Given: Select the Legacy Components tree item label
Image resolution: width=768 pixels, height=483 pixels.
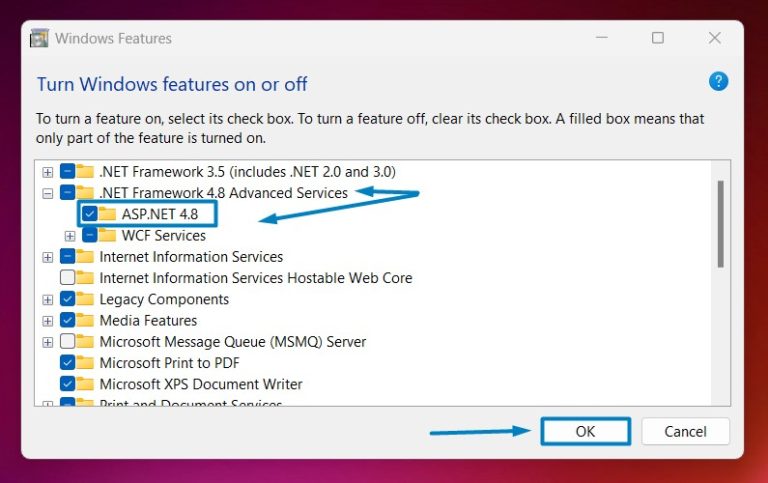Looking at the screenshot, I should [164, 299].
